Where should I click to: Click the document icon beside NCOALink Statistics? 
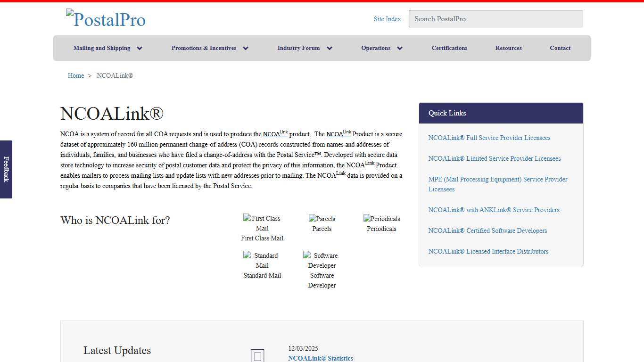click(x=257, y=356)
